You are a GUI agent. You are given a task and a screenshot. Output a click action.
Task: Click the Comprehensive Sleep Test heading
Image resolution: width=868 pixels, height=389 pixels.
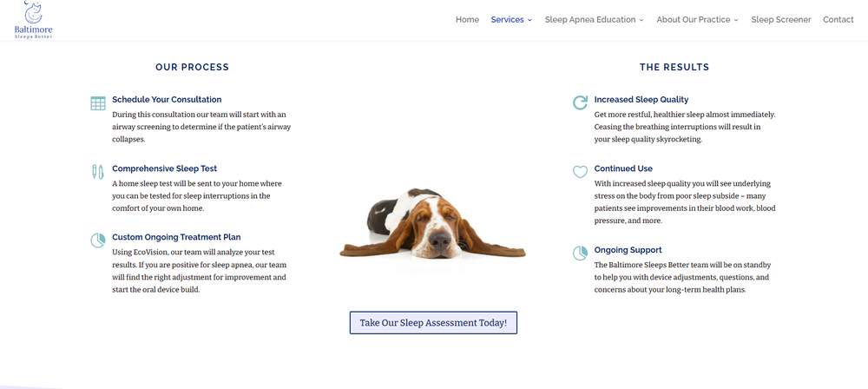pyautogui.click(x=164, y=168)
